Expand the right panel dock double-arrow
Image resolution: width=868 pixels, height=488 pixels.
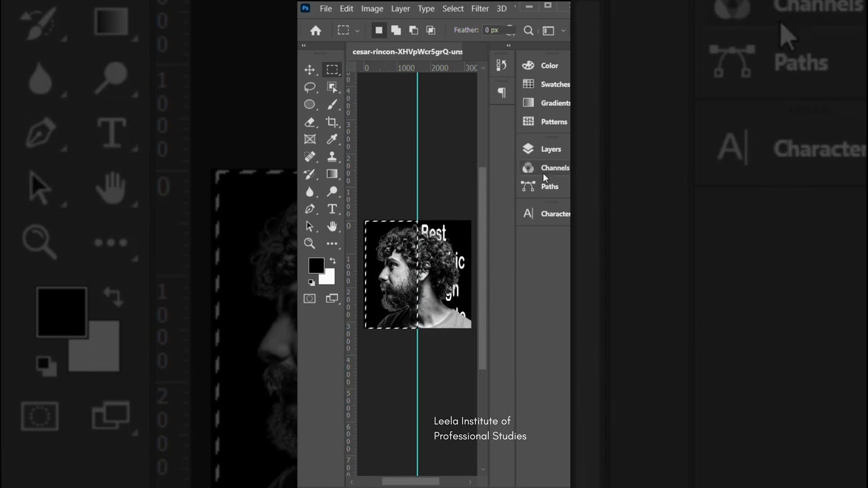pos(509,46)
